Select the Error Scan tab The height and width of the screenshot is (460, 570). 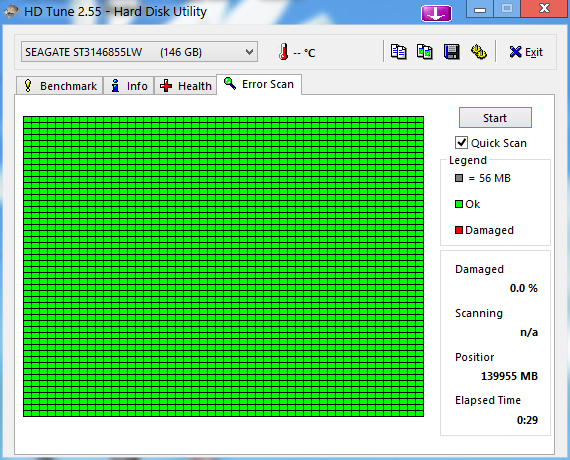259,84
